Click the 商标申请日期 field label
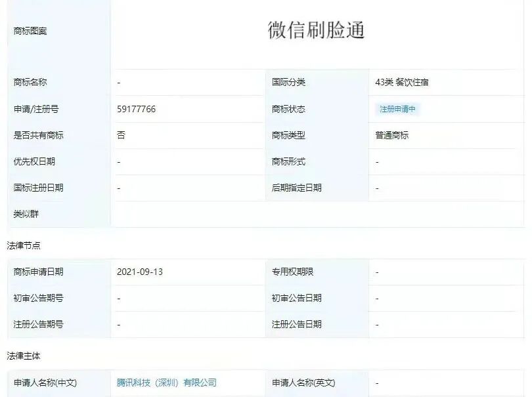This screenshot has width=532, height=397. [38, 272]
